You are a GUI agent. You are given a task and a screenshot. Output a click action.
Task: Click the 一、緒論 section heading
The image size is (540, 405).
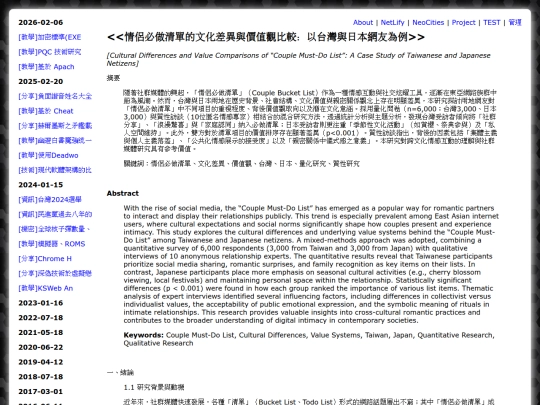(x=120, y=373)
